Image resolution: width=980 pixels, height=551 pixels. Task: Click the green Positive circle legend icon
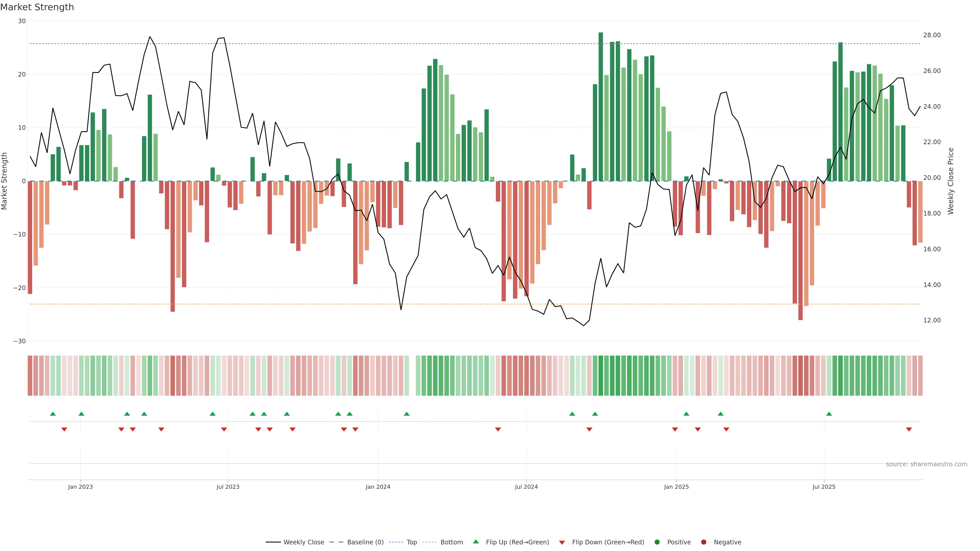click(657, 542)
